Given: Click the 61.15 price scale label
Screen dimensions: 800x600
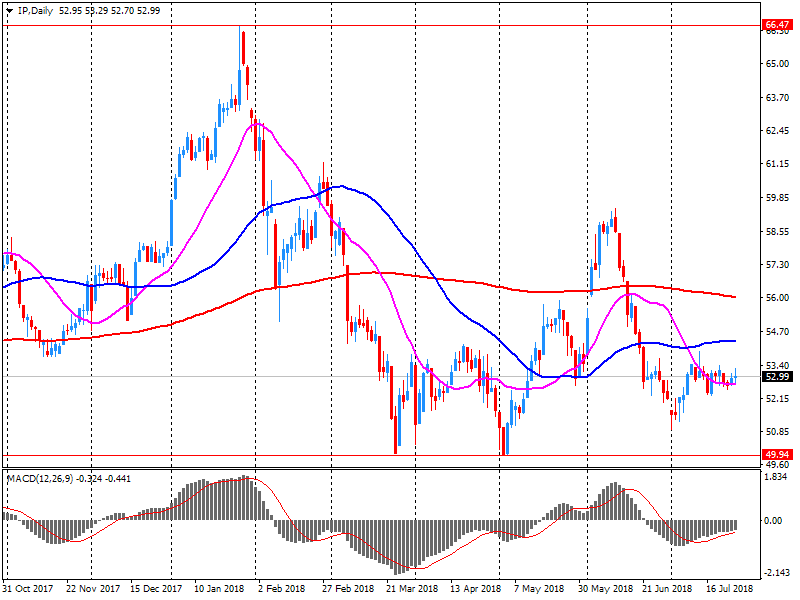Looking at the screenshot, I should coord(777,164).
